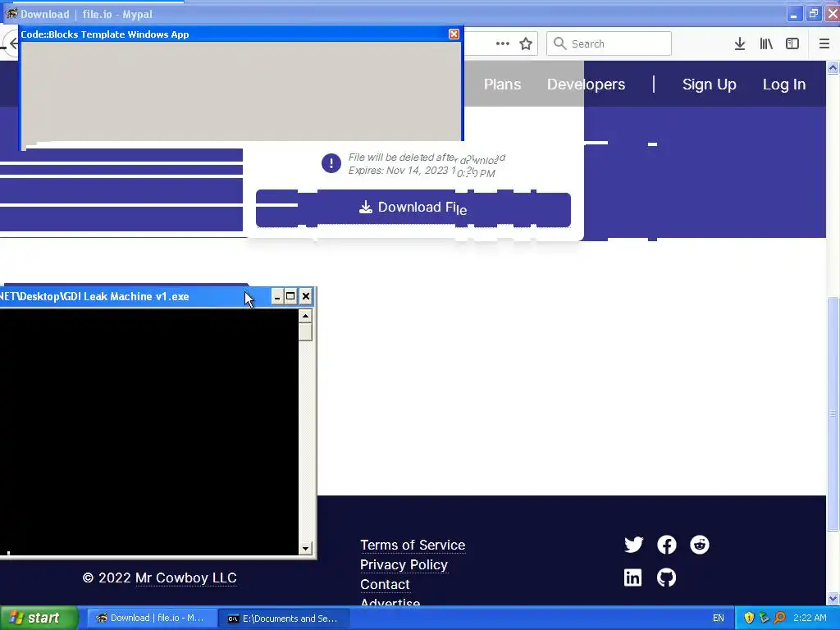Open the Reddit icon link
Screen dimensions: 840x630
coord(699,545)
